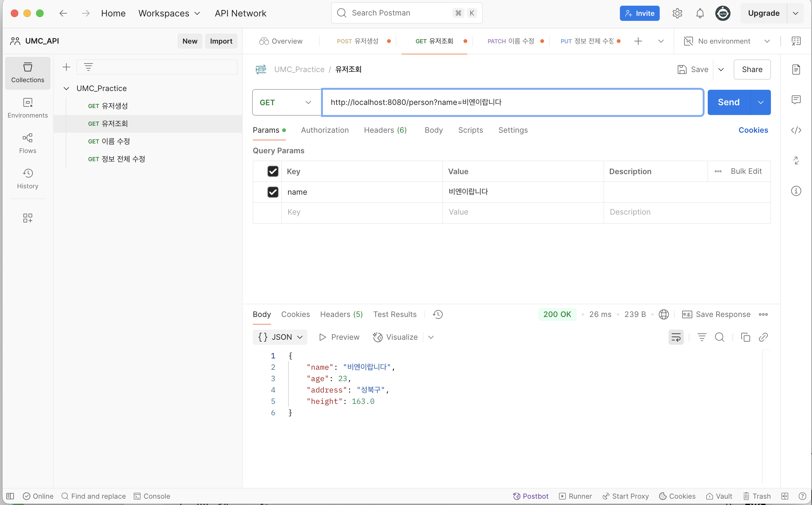The height and width of the screenshot is (505, 812).
Task: Search within the response body
Action: (719, 337)
